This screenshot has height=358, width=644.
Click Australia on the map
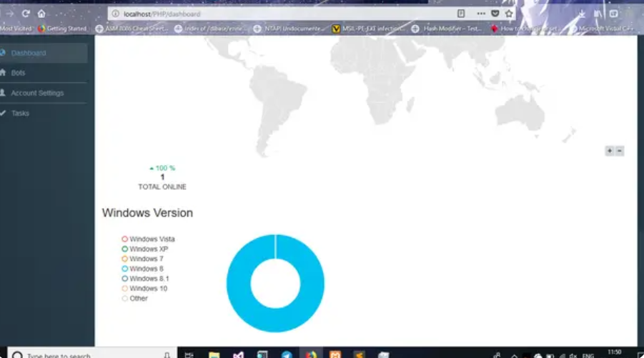pyautogui.click(x=520, y=113)
